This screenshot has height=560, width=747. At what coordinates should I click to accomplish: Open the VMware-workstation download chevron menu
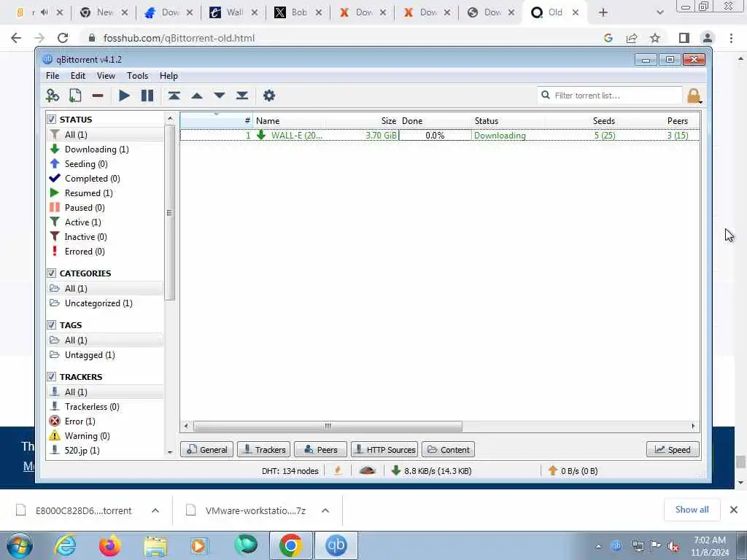[325, 510]
